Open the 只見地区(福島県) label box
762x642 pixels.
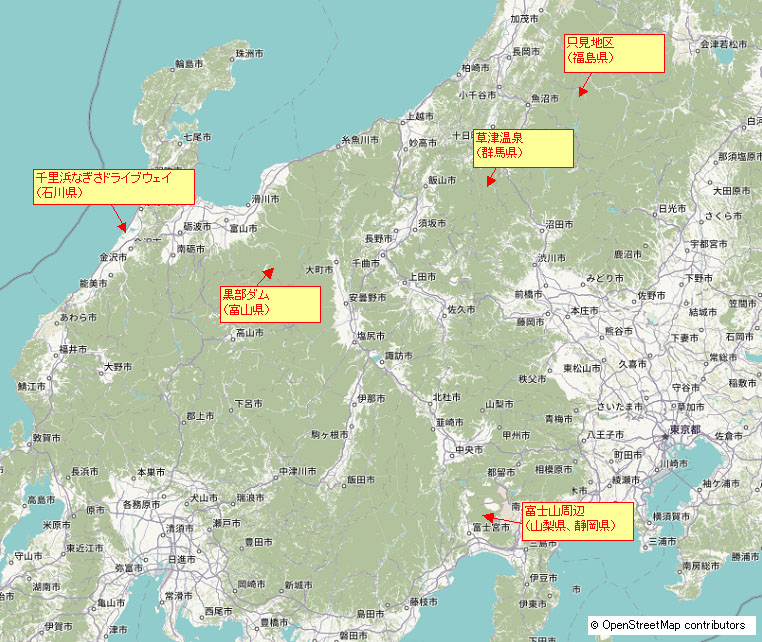[x=614, y=52]
